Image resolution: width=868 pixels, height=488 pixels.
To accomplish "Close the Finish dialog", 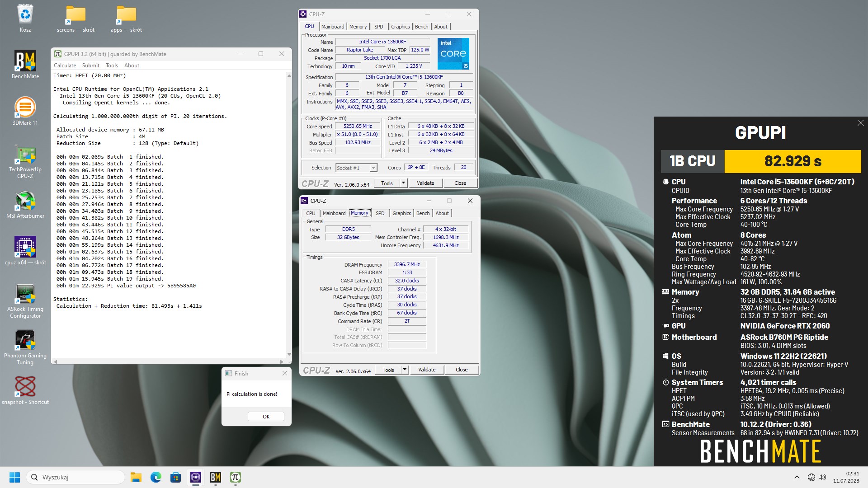I will (284, 373).
